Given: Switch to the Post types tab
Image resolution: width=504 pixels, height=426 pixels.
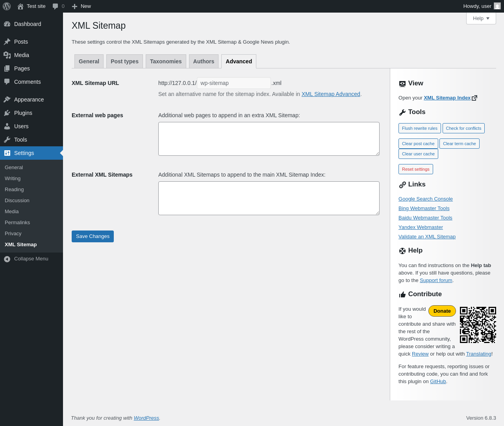Looking at the screenshot, I should click(124, 61).
